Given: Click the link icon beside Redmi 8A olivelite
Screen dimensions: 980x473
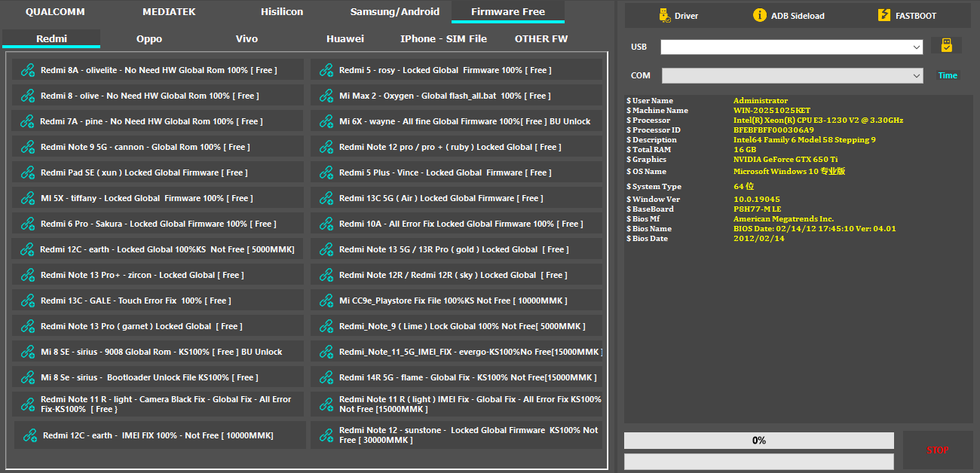Looking at the screenshot, I should point(28,70).
